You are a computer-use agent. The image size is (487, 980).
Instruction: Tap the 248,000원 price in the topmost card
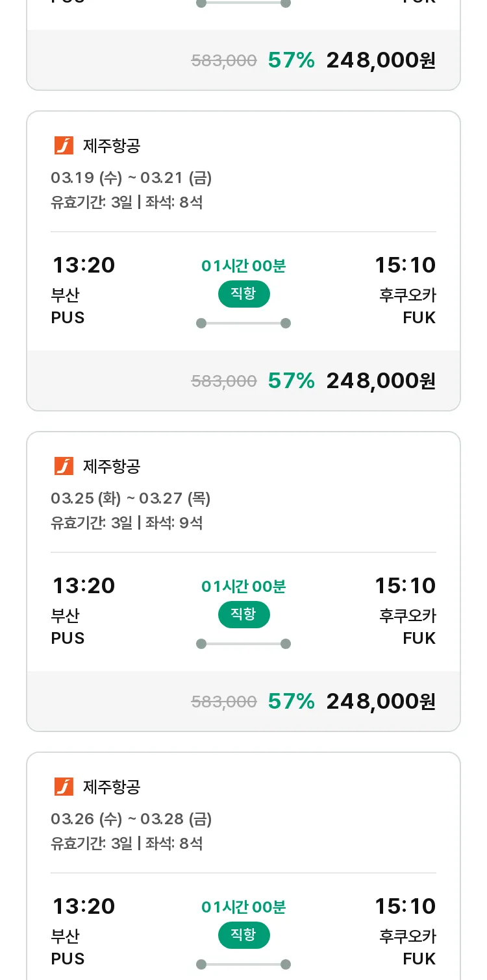point(381,60)
